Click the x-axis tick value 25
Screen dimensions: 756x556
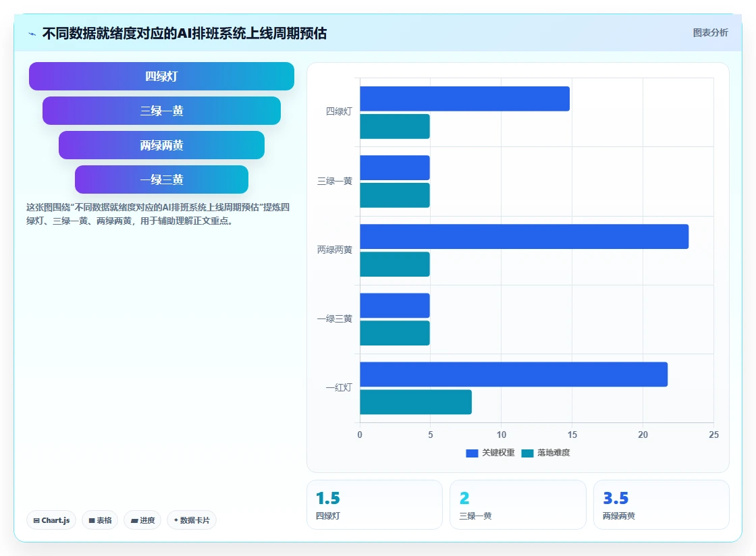pyautogui.click(x=713, y=435)
